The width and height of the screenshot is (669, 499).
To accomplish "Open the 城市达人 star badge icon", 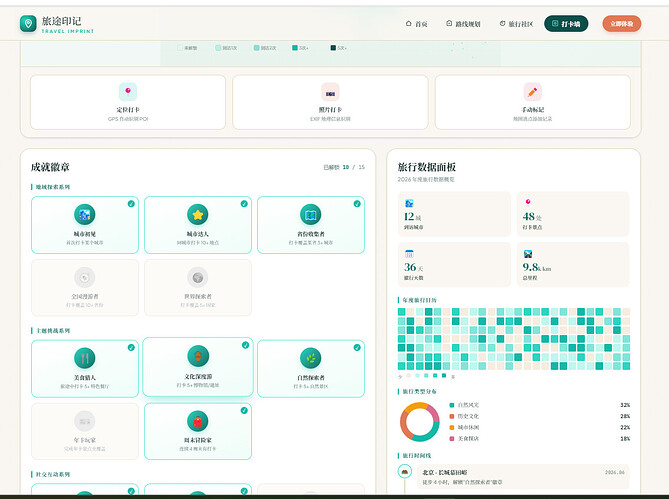I will (198, 215).
